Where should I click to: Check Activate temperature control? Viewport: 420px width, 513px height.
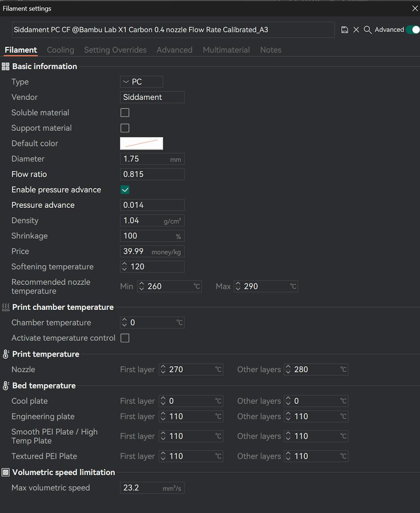coord(125,338)
